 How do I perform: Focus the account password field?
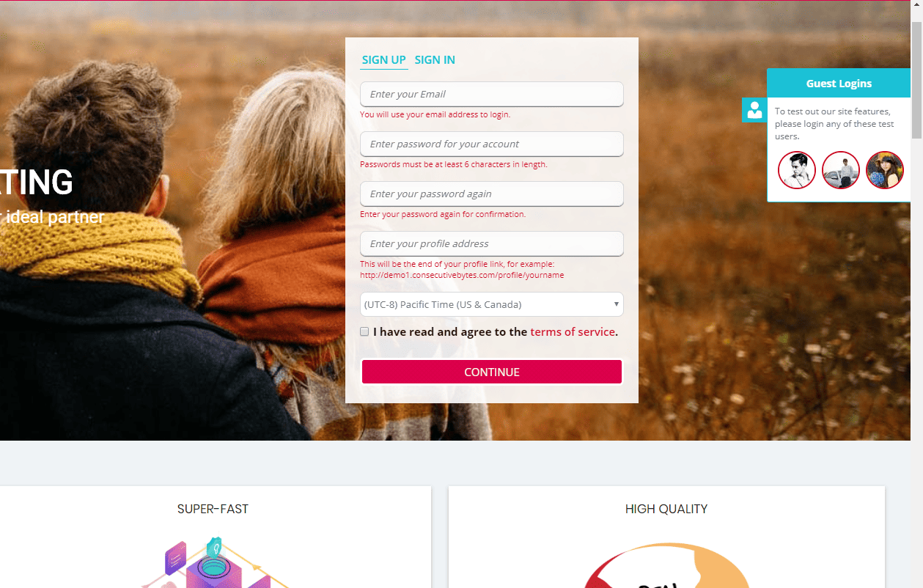click(492, 144)
